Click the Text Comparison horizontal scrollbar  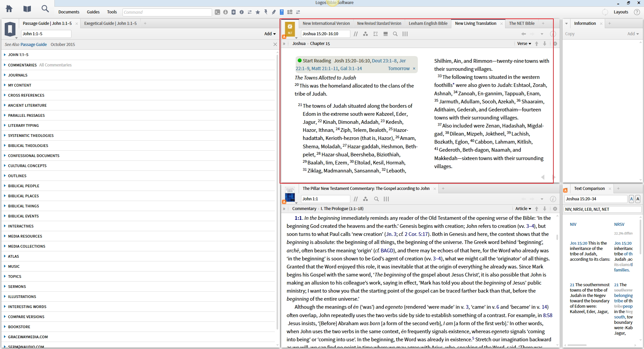tap(577, 345)
